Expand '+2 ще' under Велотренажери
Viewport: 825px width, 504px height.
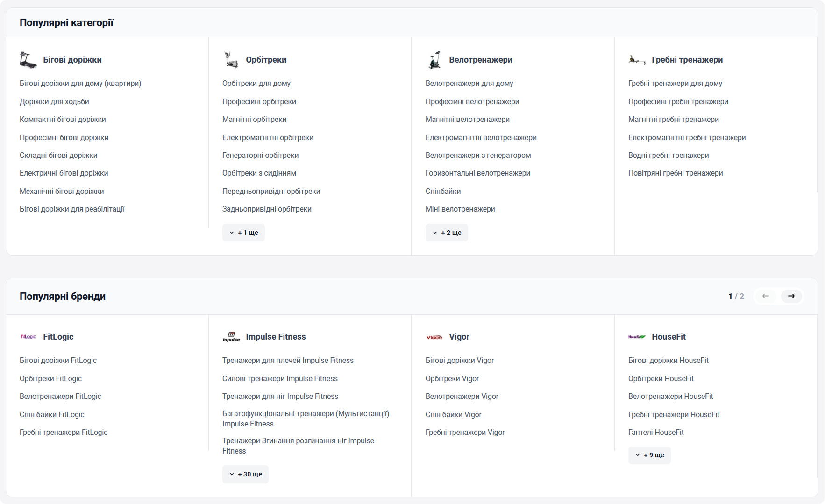click(x=447, y=233)
